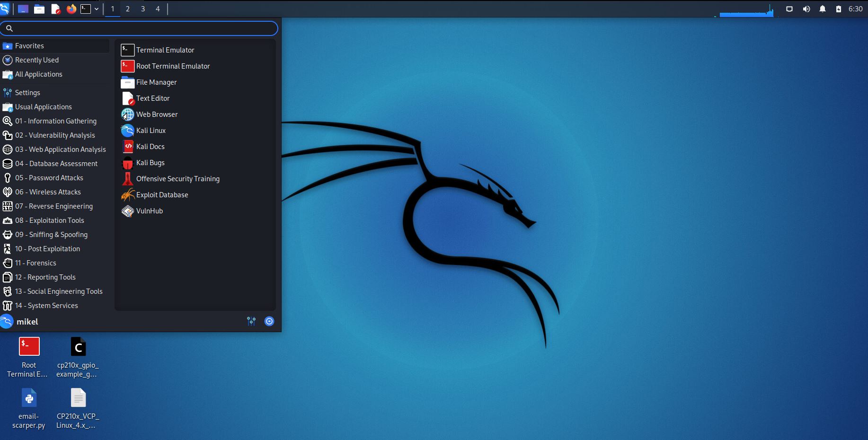Open the VulnHub entry
This screenshot has height=440, width=868.
pyautogui.click(x=195, y=211)
